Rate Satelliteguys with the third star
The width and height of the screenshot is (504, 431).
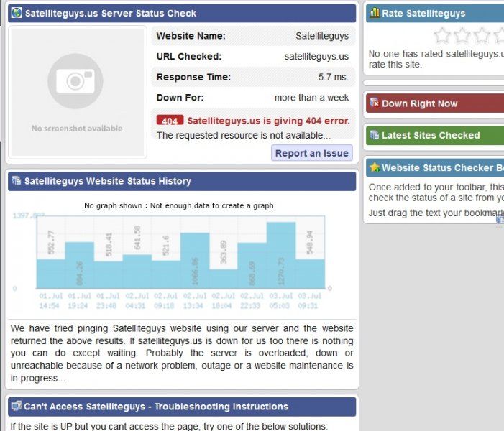pyautogui.click(x=482, y=35)
